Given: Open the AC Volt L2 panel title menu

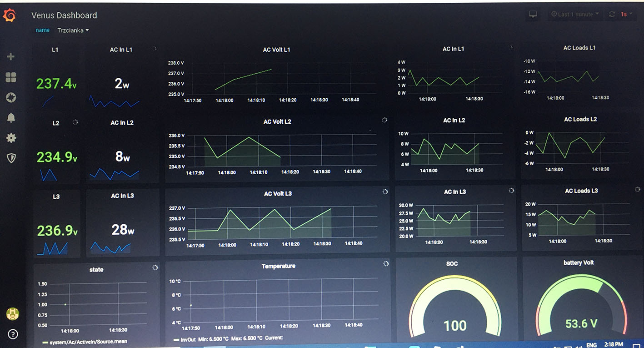Looking at the screenshot, I should click(x=277, y=121).
